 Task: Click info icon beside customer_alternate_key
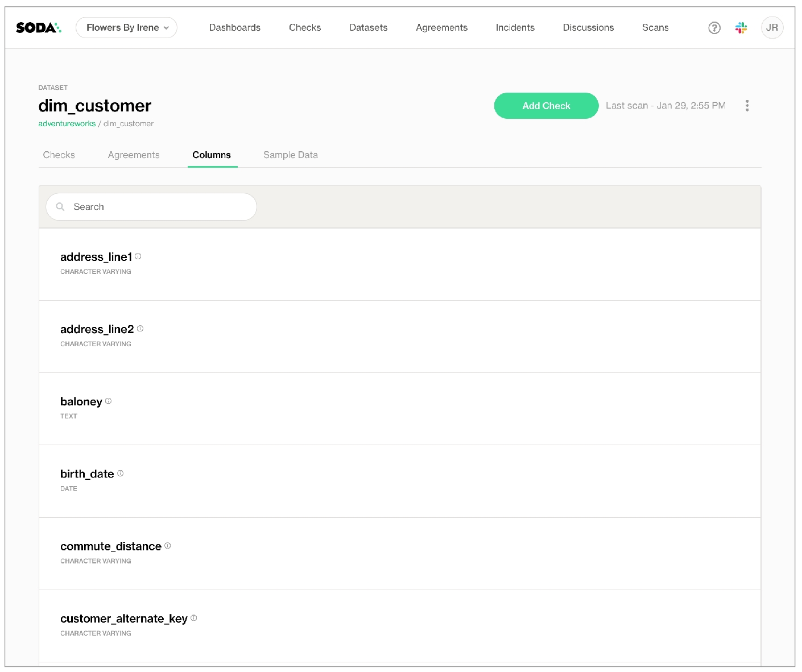point(194,618)
